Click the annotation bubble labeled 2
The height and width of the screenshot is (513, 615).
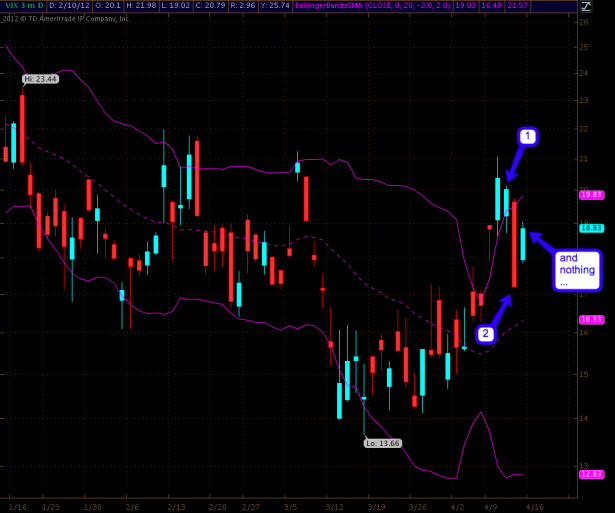click(x=485, y=333)
